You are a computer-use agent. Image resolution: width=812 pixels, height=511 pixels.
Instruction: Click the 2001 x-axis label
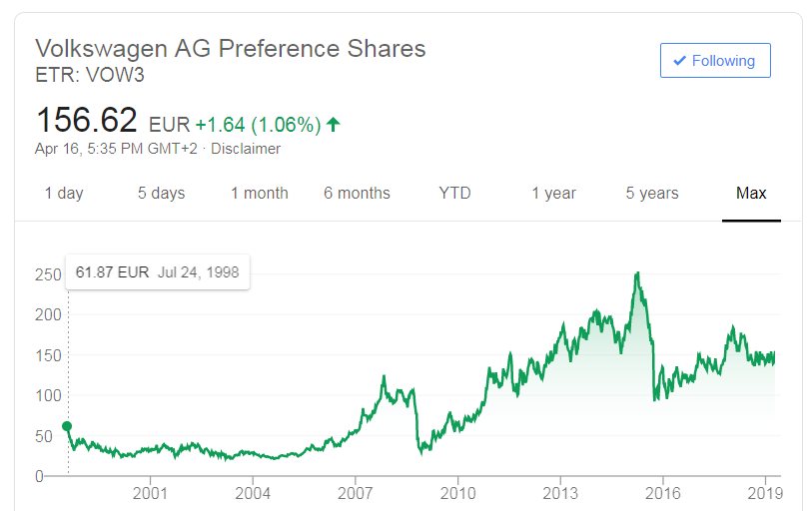(x=150, y=492)
